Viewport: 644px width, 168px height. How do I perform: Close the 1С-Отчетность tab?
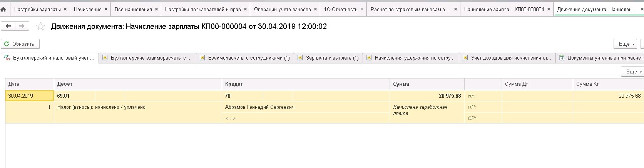pyautogui.click(x=362, y=9)
